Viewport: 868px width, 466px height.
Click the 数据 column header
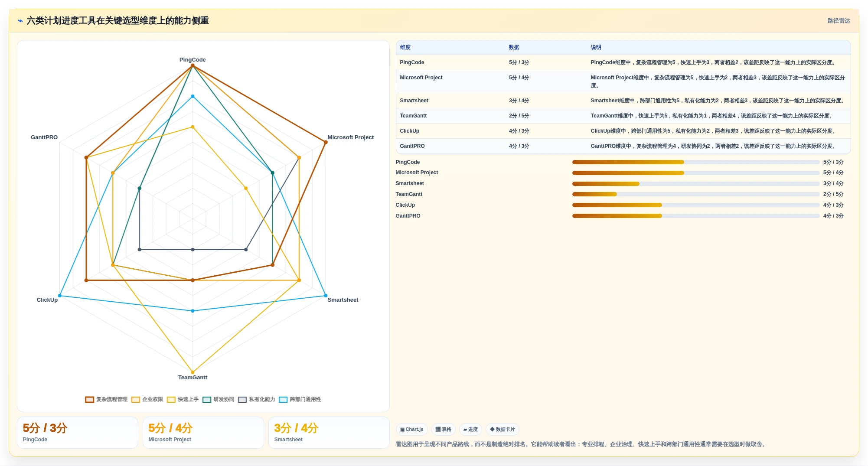pos(514,48)
